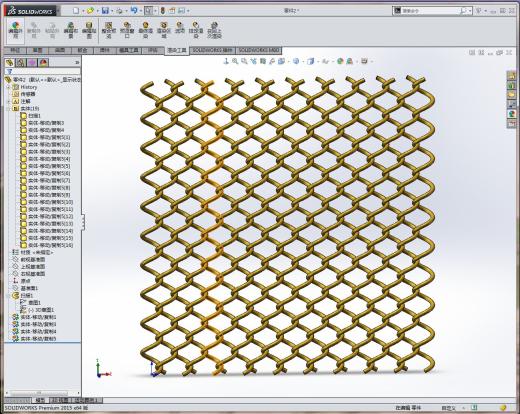Open the DisplayManager tab with colored sphere
Screen dimensions: 520x414
point(43,62)
